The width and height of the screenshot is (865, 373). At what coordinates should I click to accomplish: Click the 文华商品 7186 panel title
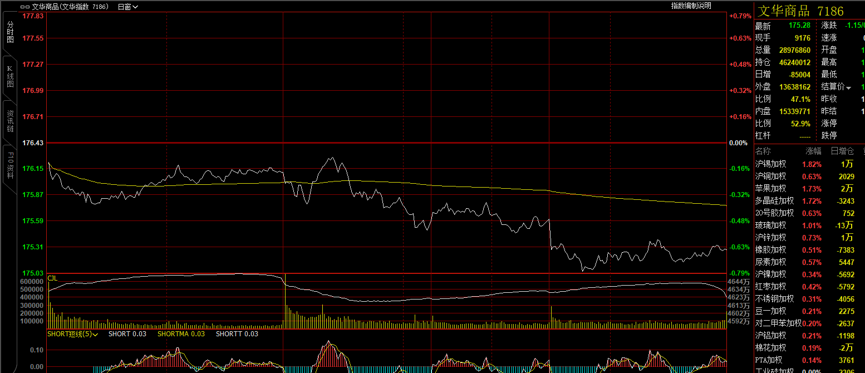[800, 11]
